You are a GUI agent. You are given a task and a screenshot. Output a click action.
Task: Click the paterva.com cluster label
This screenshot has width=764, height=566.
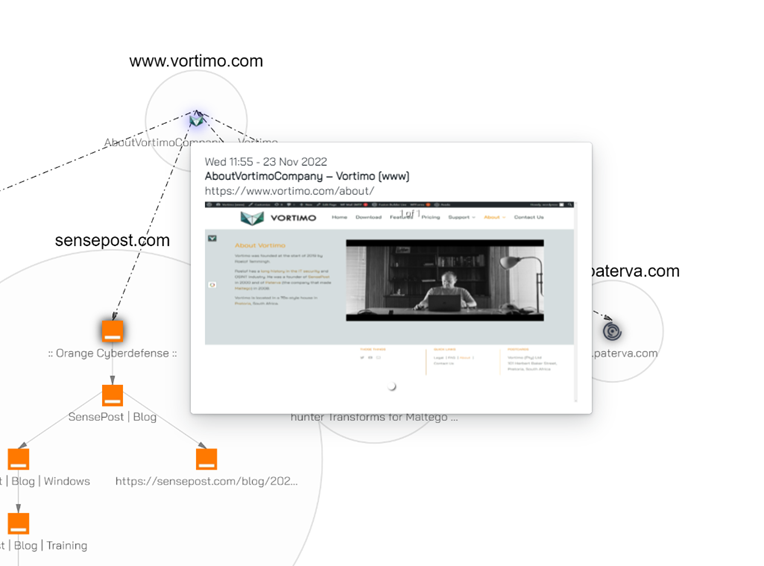pos(635,271)
